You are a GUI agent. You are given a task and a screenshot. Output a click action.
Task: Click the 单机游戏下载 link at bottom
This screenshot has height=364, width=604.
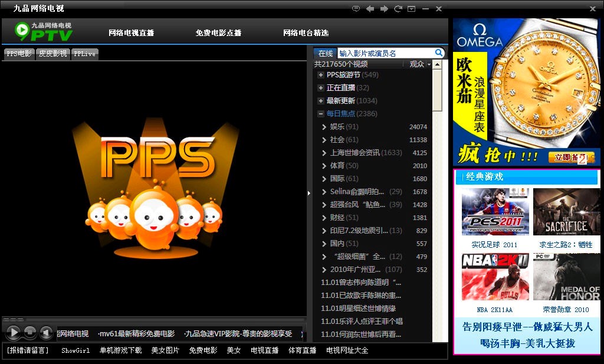(x=120, y=350)
